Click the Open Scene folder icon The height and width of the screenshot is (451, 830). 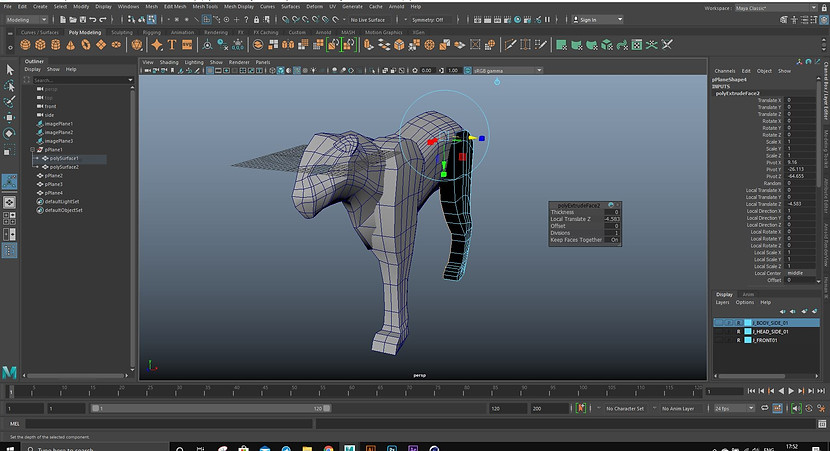tap(73, 20)
